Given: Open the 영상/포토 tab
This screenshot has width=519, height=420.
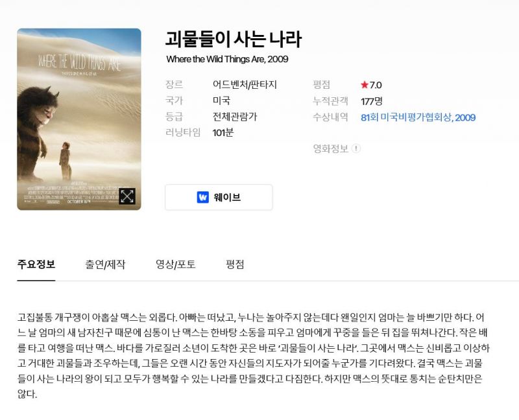Looking at the screenshot, I should [175, 264].
